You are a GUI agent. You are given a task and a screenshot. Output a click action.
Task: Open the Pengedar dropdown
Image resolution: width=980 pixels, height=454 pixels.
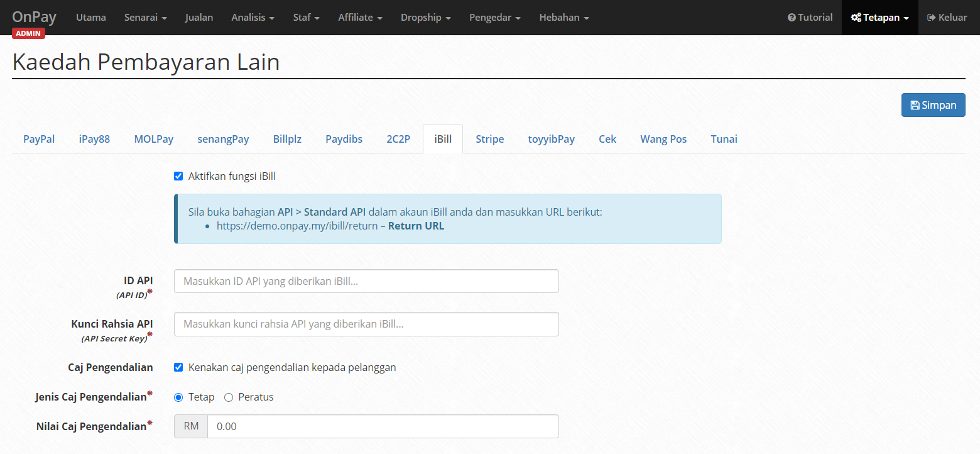click(x=494, y=17)
